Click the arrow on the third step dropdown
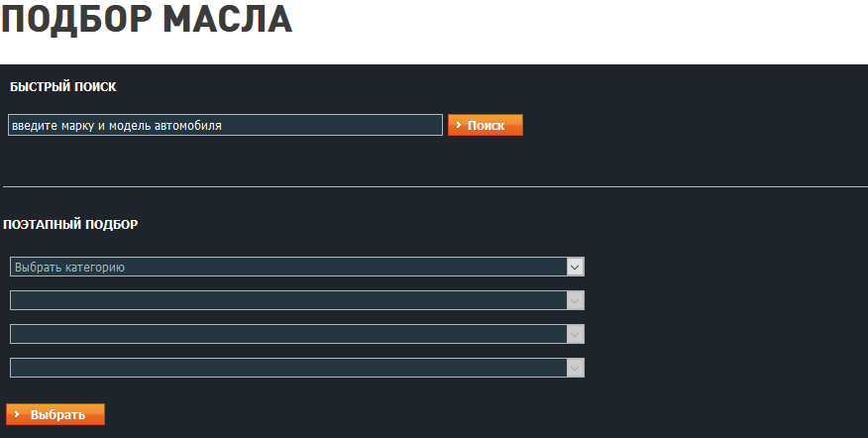868x438 pixels. pyautogui.click(x=575, y=334)
